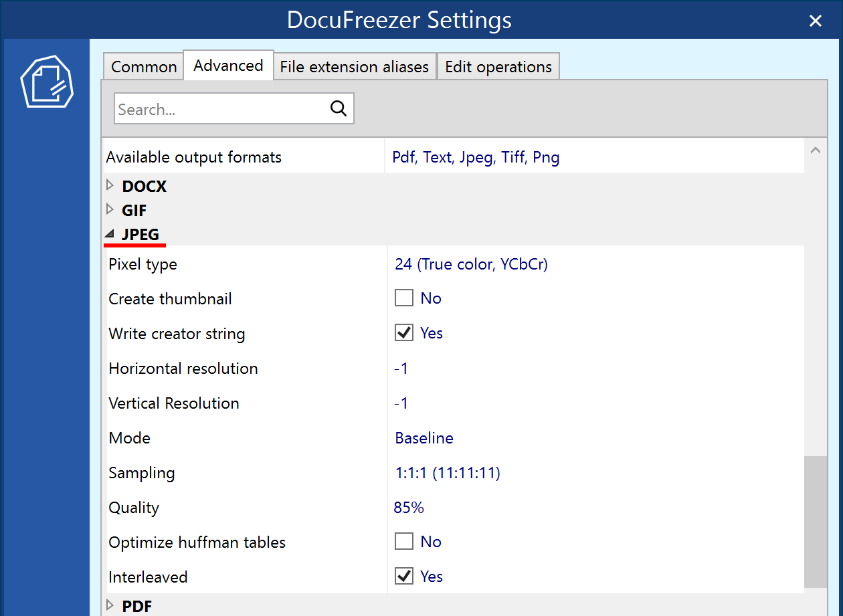Click the vertical scrollbar thumb
The image size is (843, 616).
click(x=816, y=522)
